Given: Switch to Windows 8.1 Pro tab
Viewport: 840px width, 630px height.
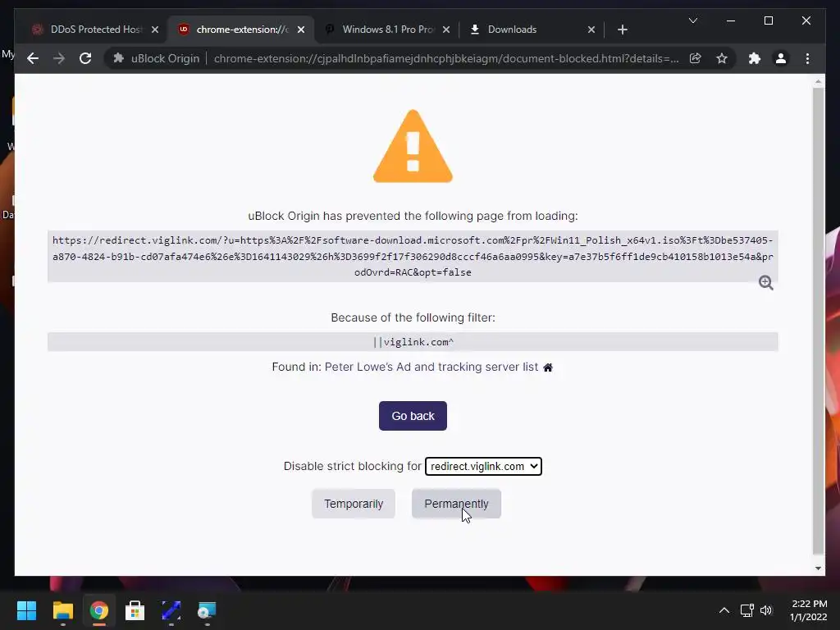Looking at the screenshot, I should 387,30.
